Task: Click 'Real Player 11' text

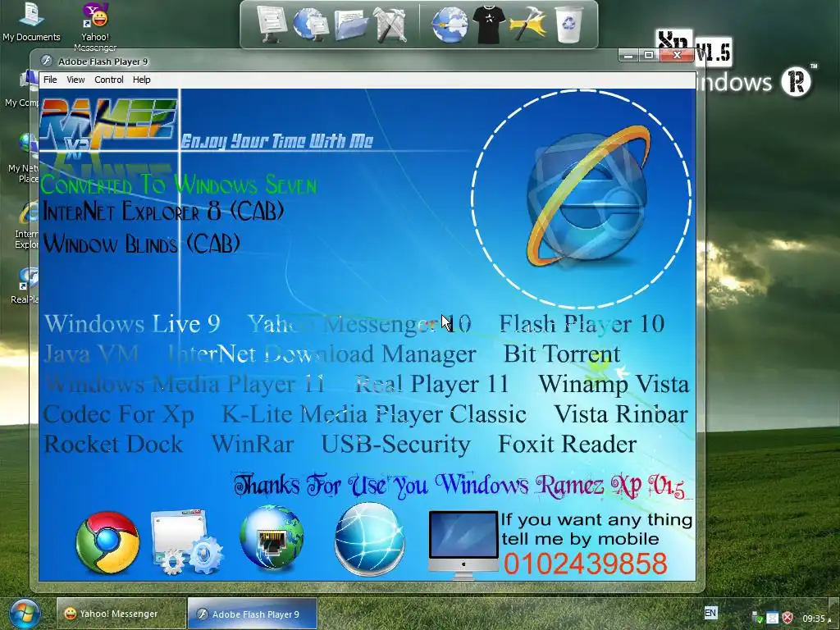Action: pyautogui.click(x=431, y=384)
